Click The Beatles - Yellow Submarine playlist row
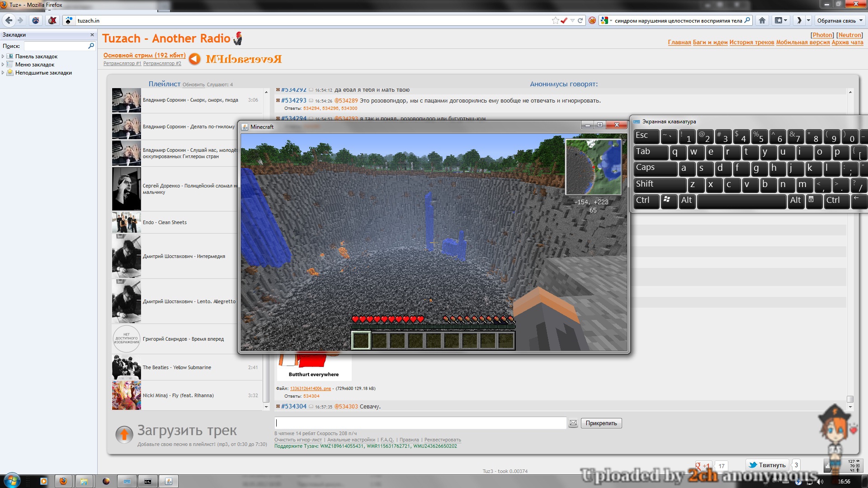 187,367
